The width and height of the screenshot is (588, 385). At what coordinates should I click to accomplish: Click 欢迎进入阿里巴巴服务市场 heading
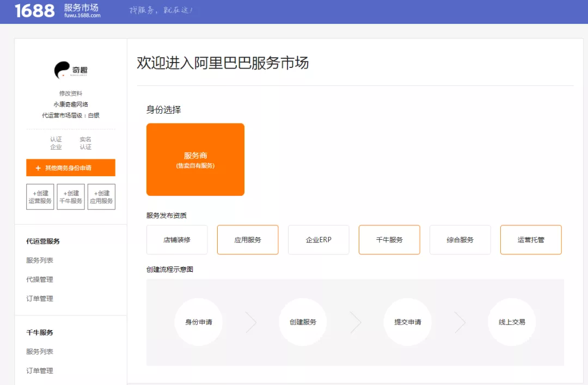pyautogui.click(x=223, y=63)
